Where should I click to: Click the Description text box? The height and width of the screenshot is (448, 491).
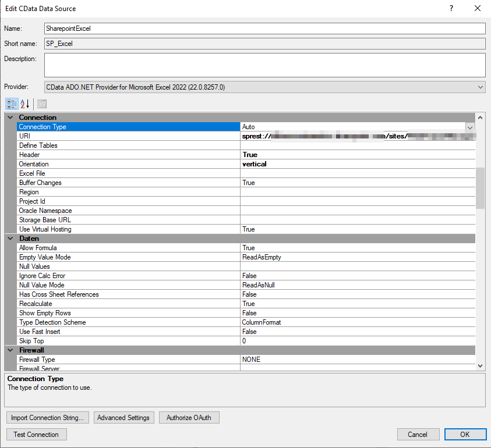point(265,65)
